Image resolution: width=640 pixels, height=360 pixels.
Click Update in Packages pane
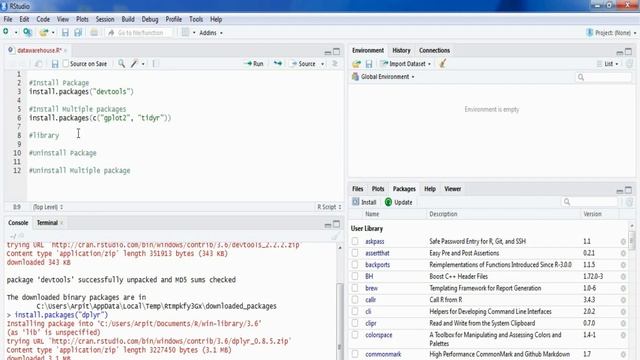tap(398, 202)
